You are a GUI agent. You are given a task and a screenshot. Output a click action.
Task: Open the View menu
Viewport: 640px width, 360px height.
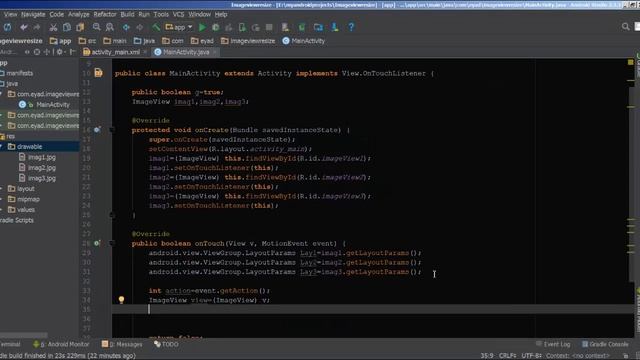(10, 14)
